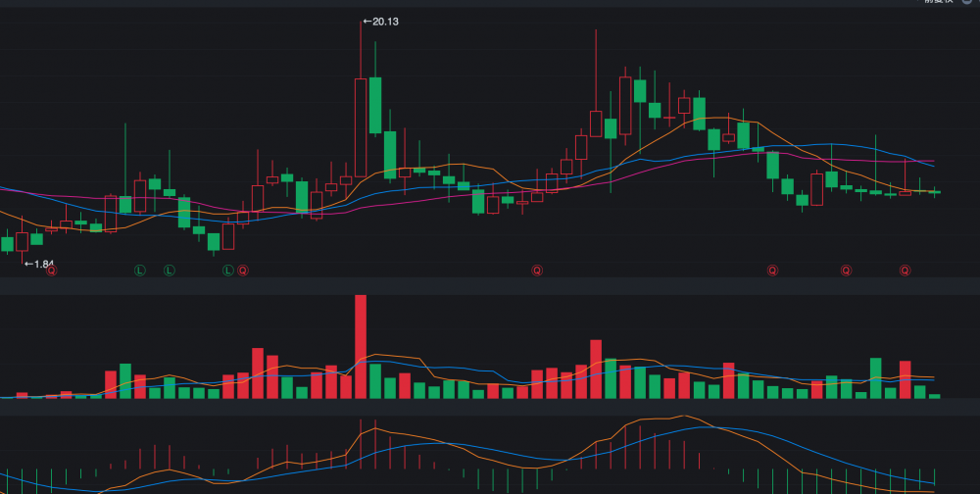This screenshot has width=980, height=494.
Task: Click the red Q marker under the 1.84 low
Action: (52, 270)
